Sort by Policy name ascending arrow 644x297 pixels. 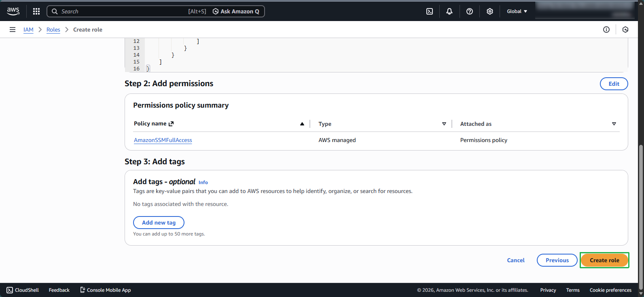[302, 124]
